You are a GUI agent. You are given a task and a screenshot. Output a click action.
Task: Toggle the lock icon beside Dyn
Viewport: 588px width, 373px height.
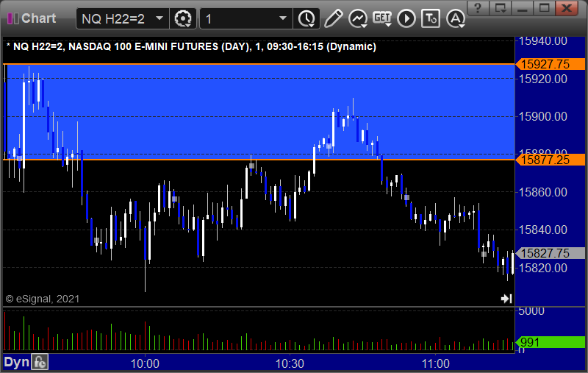pyautogui.click(x=40, y=362)
